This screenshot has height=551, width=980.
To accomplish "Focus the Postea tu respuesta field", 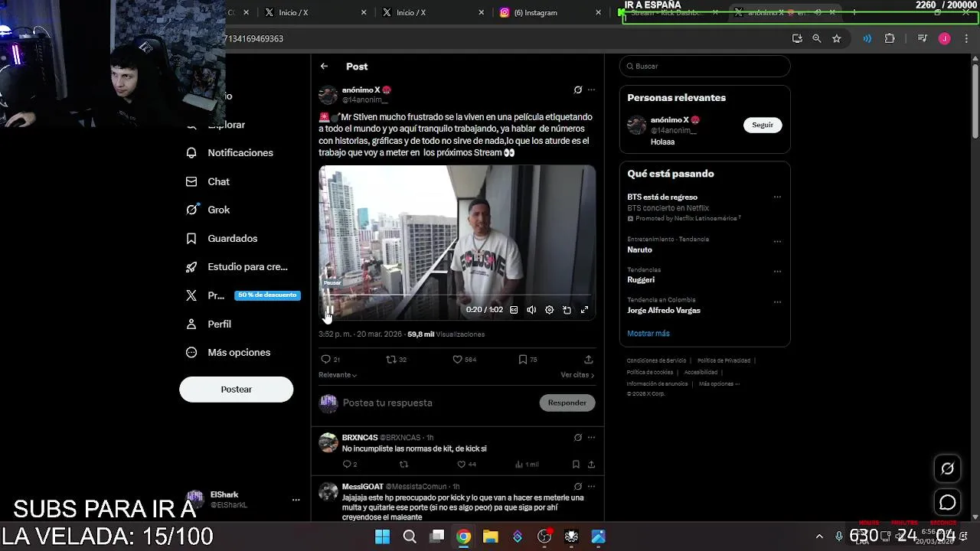I will tap(436, 403).
